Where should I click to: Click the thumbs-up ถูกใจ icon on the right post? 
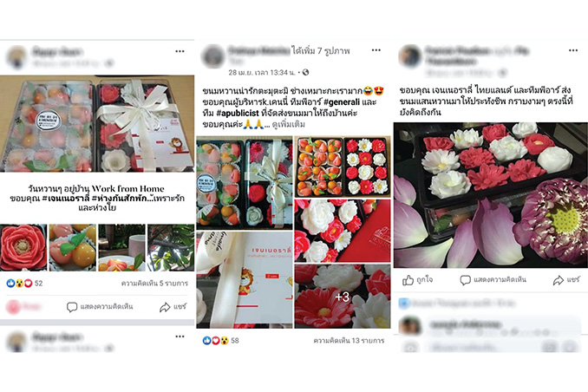pyautogui.click(x=408, y=280)
